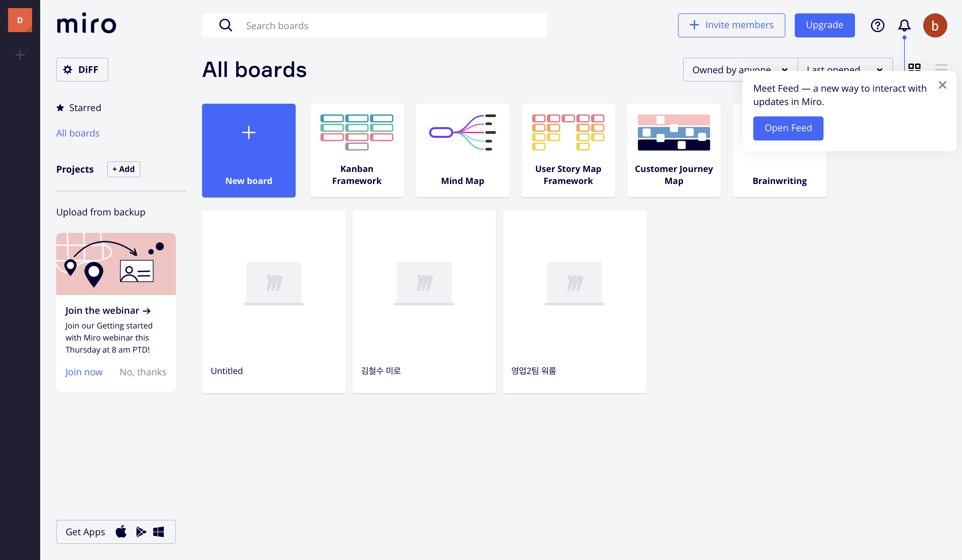The image size is (962, 560).
Task: Click the Windows app download icon
Action: 159,531
